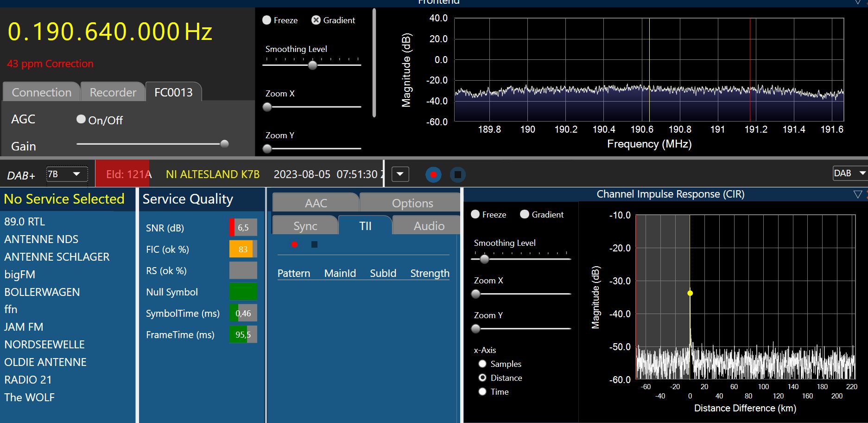Select Samples for the CIR x-Axis
This screenshot has height=423, width=868.
pos(482,364)
